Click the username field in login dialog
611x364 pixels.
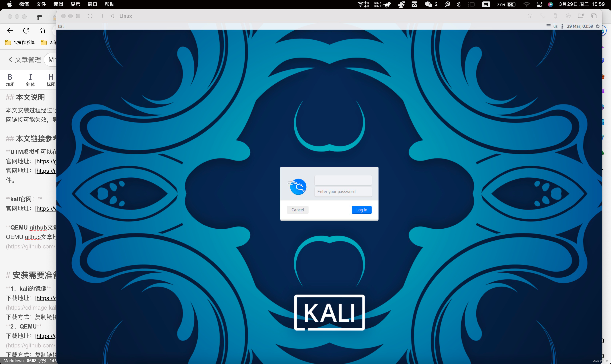click(343, 180)
